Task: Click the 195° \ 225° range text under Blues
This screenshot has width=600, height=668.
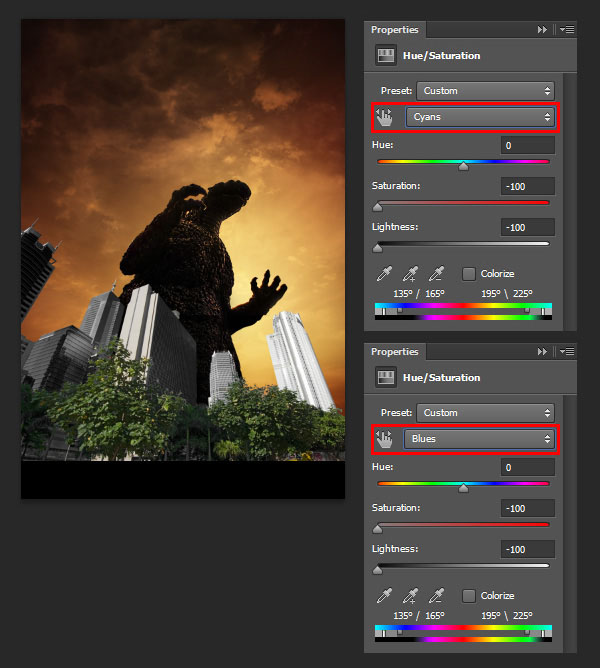Action: pyautogui.click(x=507, y=616)
